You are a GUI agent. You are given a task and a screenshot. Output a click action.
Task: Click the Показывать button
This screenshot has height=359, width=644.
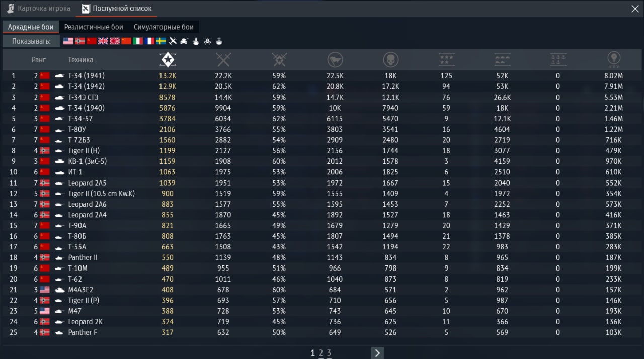click(31, 41)
